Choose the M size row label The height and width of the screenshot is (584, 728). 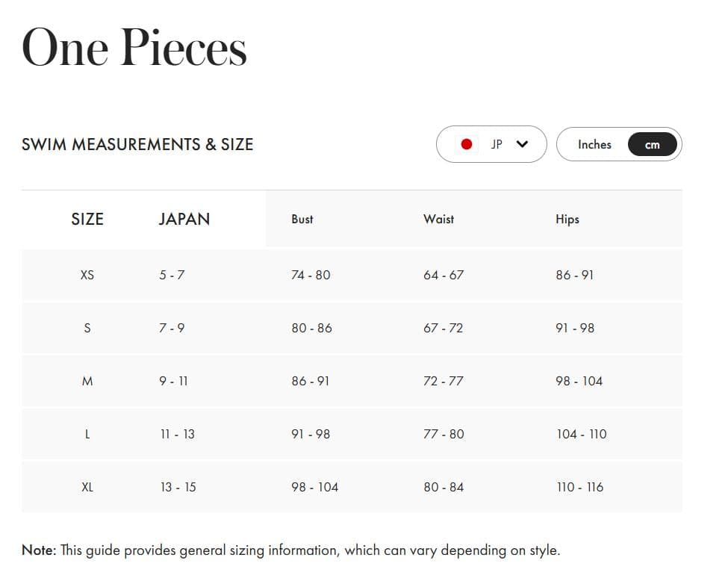[87, 381]
